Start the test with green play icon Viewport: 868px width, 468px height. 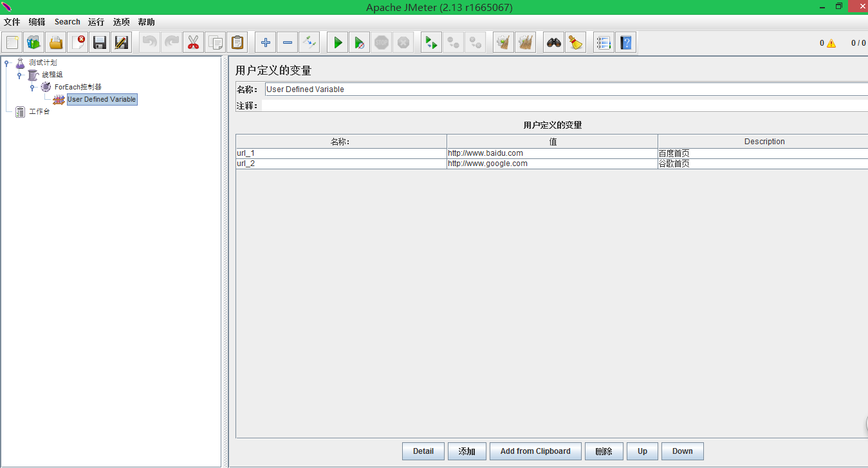[338, 43]
